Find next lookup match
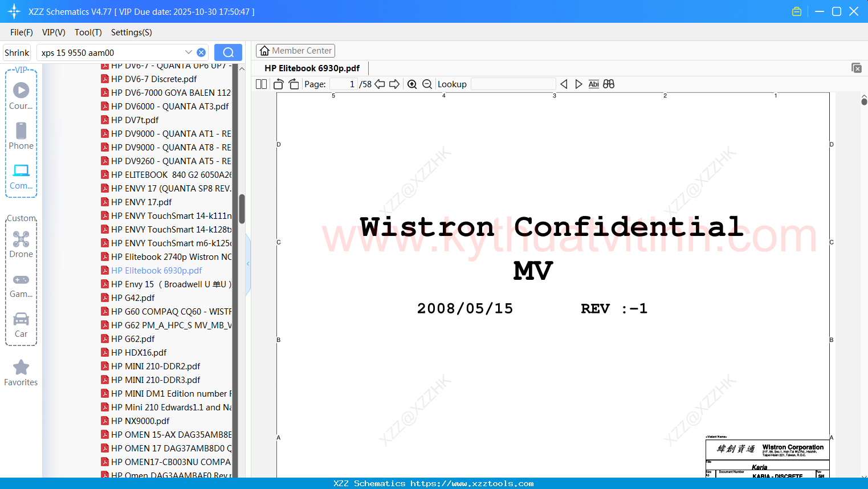The height and width of the screenshot is (489, 868). (x=578, y=84)
